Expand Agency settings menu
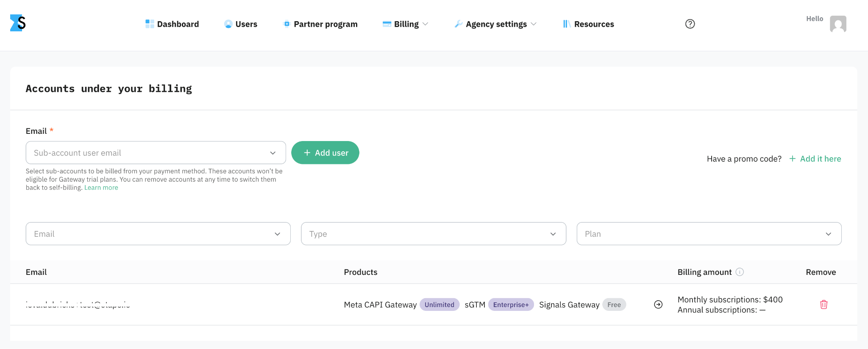This screenshot has height=349, width=868. tap(495, 24)
